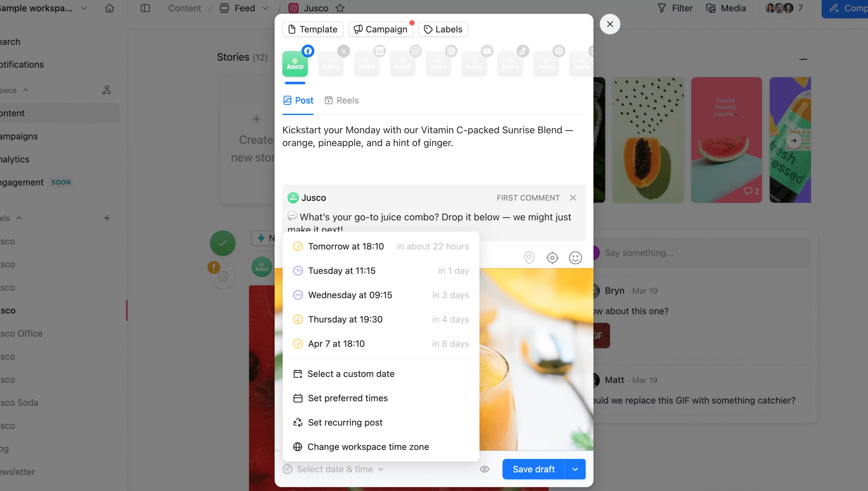This screenshot has width=868, height=491.
Task: Collapse the stories row
Action: pos(803,59)
